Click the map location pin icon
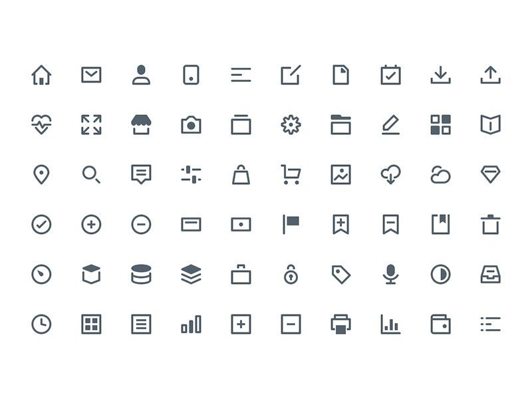The image size is (532, 399). tap(41, 174)
